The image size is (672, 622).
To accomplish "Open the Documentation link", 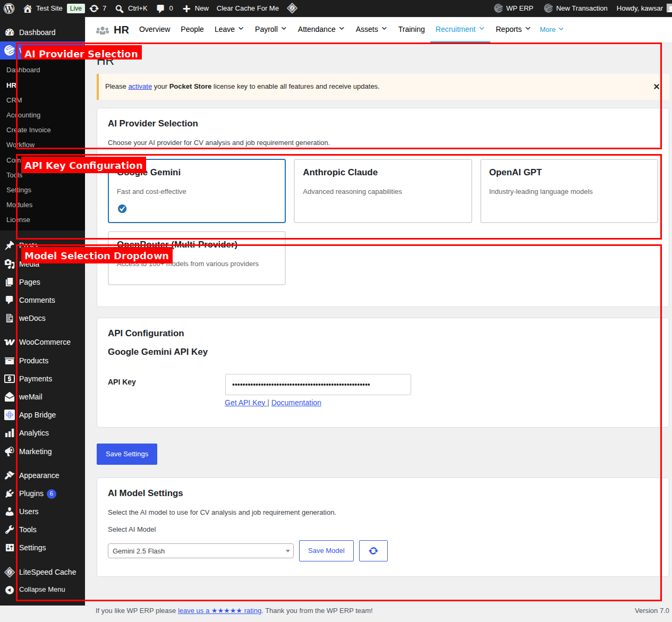I will (296, 403).
